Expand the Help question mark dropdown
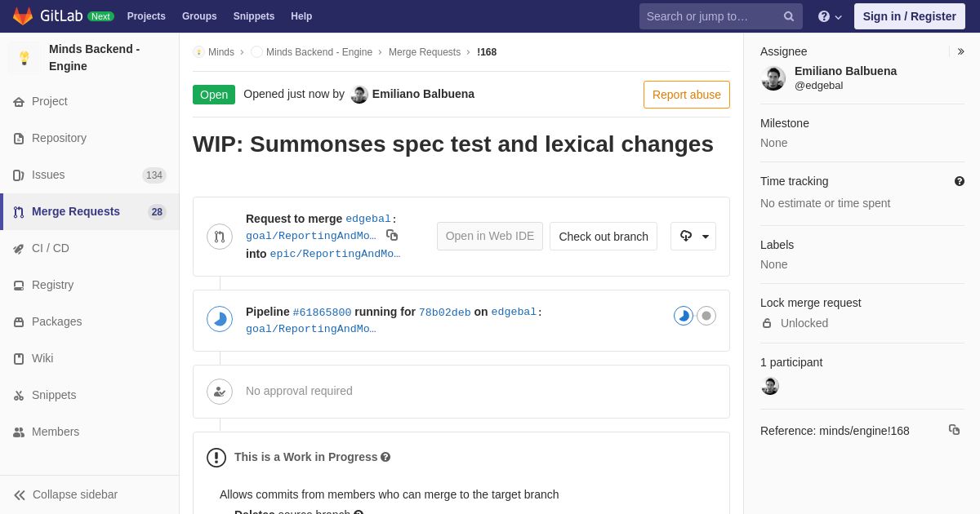The image size is (980, 514). [x=830, y=16]
